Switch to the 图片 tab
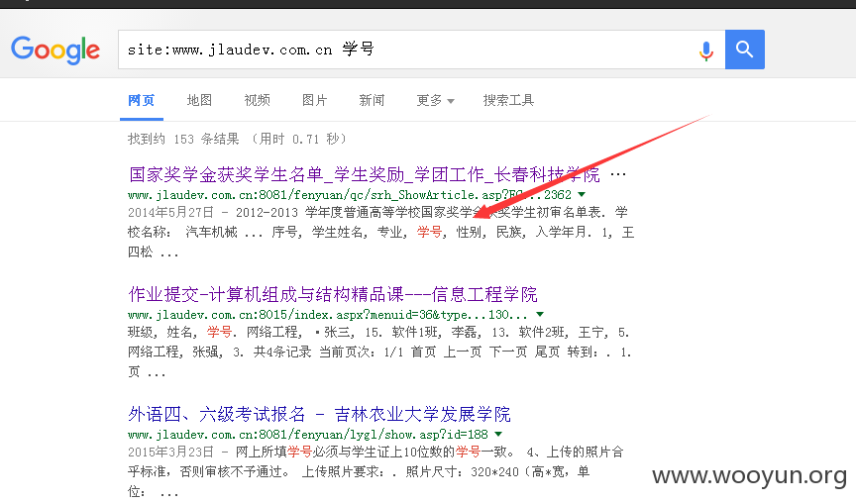856x504 pixels. coord(314,100)
